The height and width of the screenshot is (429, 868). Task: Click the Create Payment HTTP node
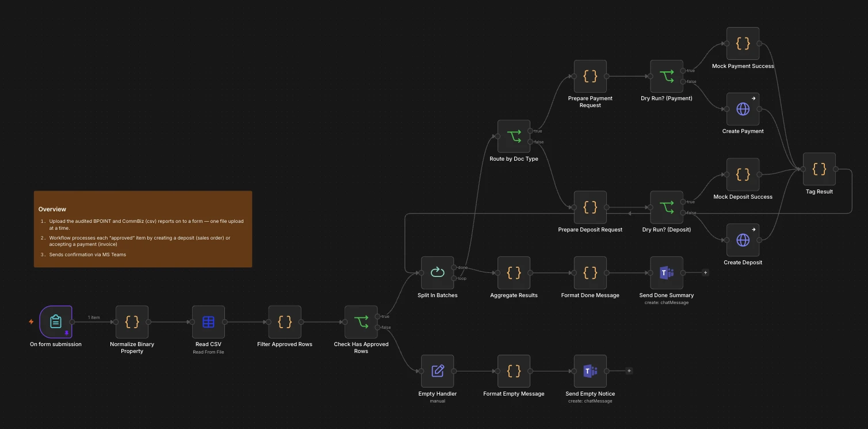(x=743, y=109)
